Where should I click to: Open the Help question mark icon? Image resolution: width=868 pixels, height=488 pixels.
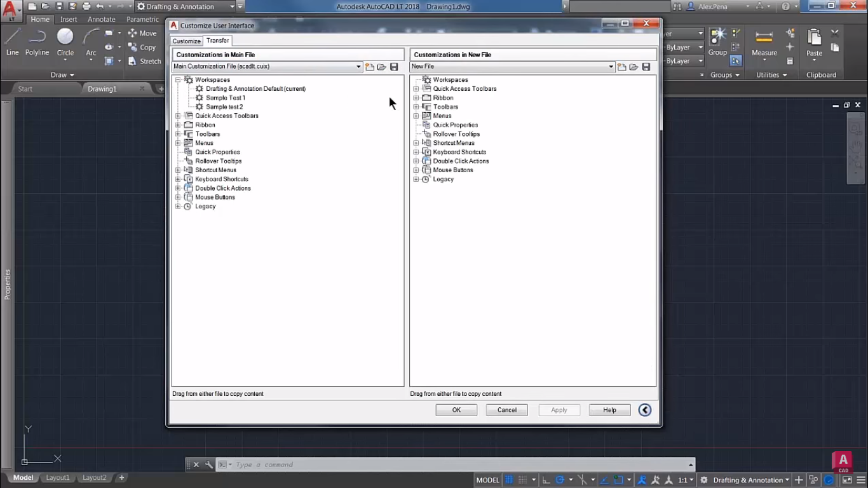pyautogui.click(x=786, y=6)
